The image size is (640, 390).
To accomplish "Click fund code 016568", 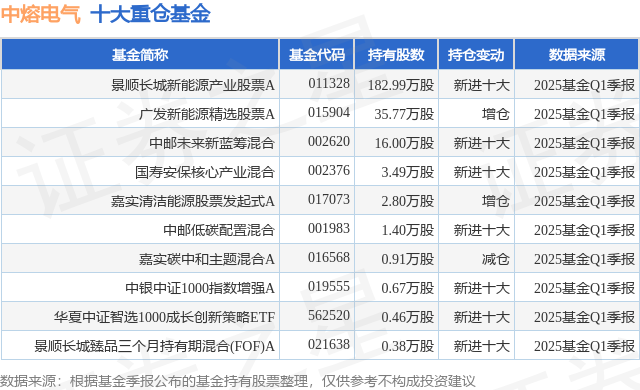I will 329,257.
